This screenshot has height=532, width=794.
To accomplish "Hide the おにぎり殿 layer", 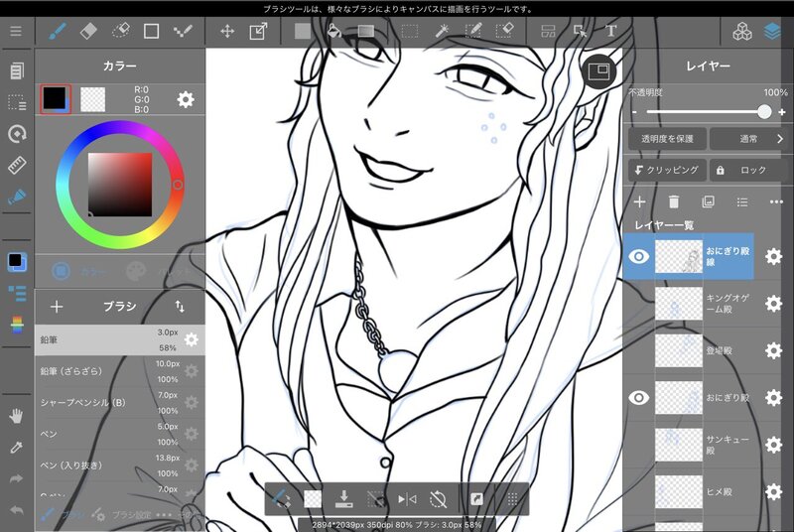I will 638,397.
